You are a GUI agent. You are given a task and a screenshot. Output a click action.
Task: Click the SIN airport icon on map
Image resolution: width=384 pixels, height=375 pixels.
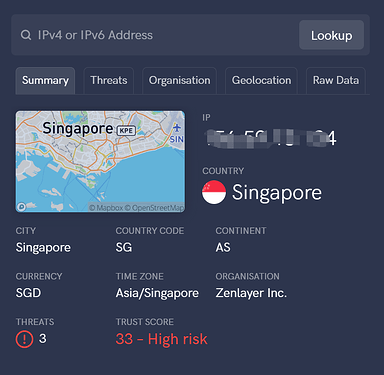click(x=177, y=128)
